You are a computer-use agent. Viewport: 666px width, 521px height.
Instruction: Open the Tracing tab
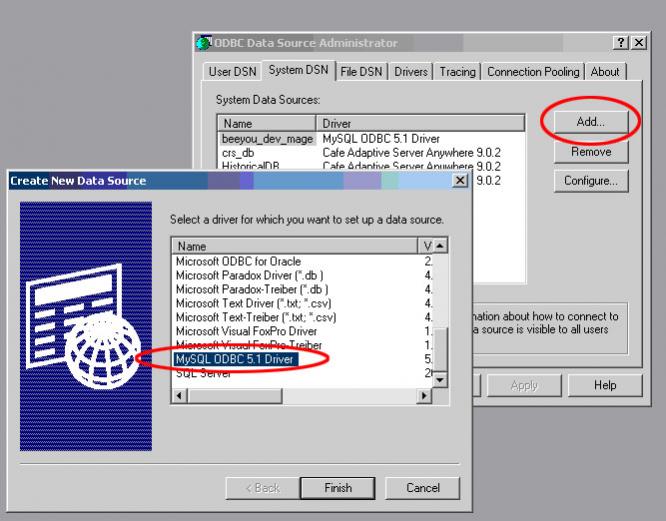458,72
